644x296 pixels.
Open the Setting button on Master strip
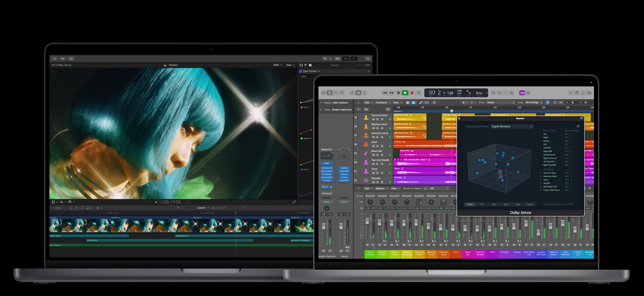click(344, 149)
